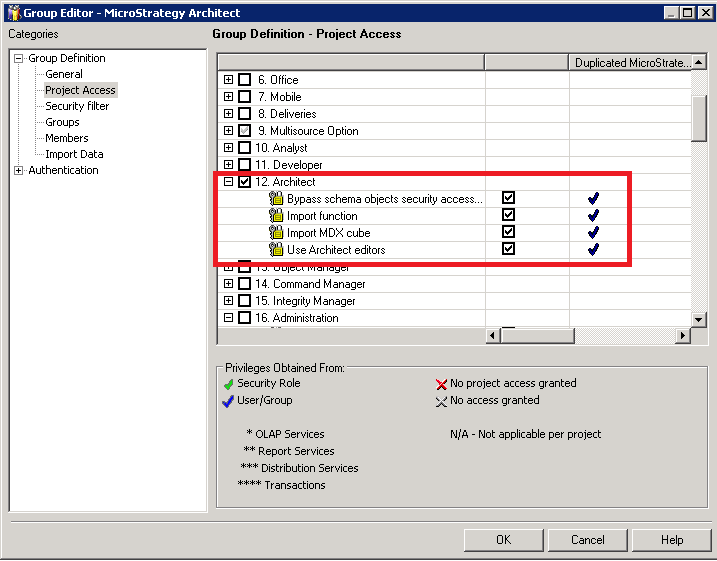Expand the 14. Command Manager group

click(228, 283)
